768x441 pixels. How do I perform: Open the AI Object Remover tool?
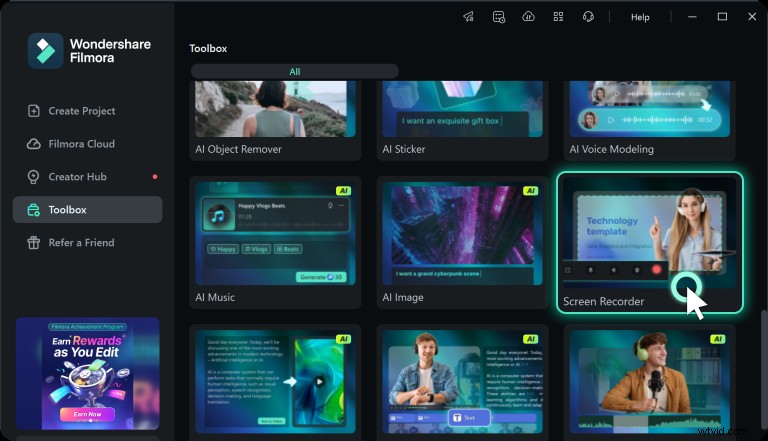pos(275,120)
